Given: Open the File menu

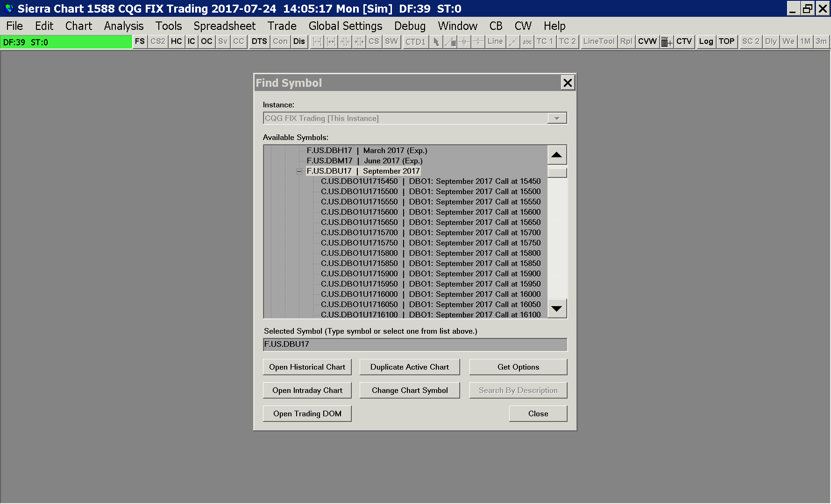Looking at the screenshot, I should click(14, 26).
